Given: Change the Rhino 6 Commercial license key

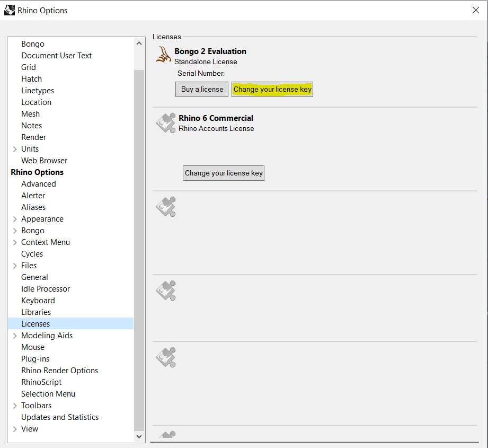Looking at the screenshot, I should coord(224,173).
